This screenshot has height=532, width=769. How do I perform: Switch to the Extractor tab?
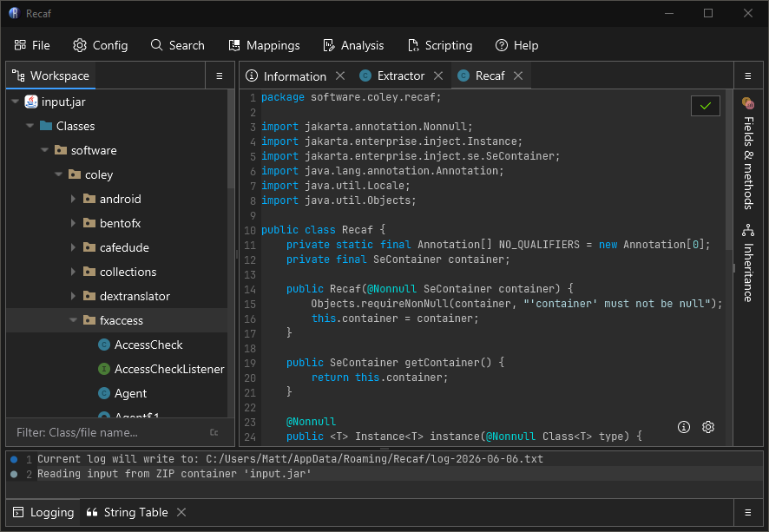[x=392, y=76]
